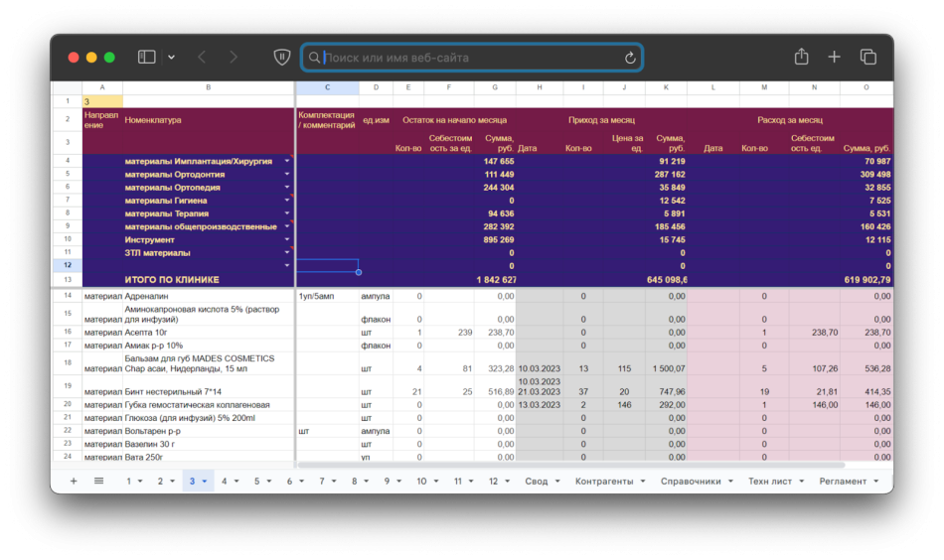Screen dimensions: 944x560
Task: Switch to sheet tab 11
Action: pos(457,482)
